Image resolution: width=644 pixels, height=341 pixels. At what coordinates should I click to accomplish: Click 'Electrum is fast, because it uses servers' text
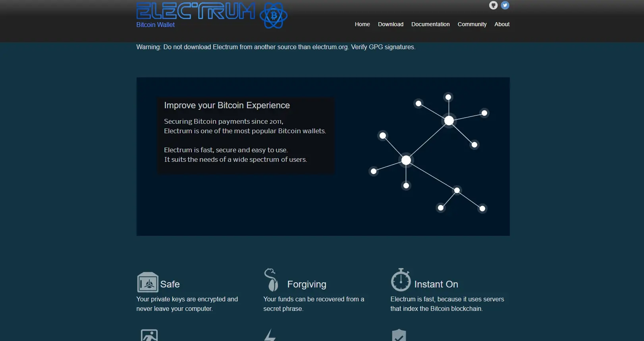click(x=447, y=304)
